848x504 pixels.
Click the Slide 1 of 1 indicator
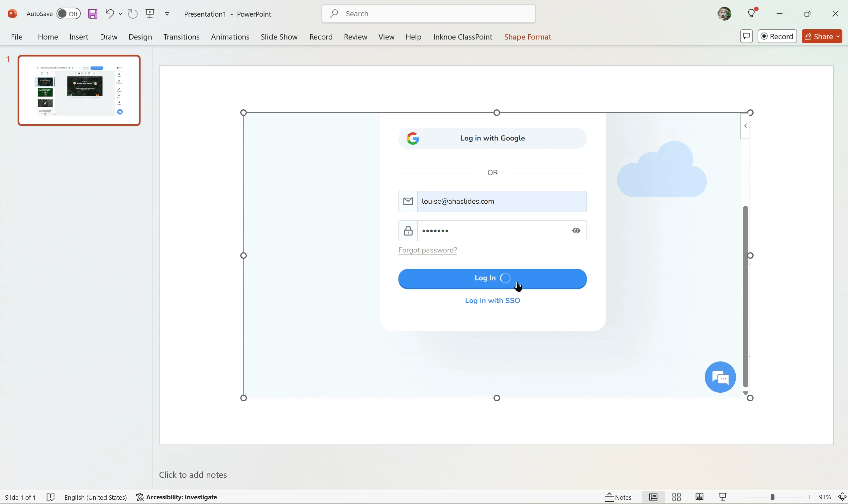[20, 497]
